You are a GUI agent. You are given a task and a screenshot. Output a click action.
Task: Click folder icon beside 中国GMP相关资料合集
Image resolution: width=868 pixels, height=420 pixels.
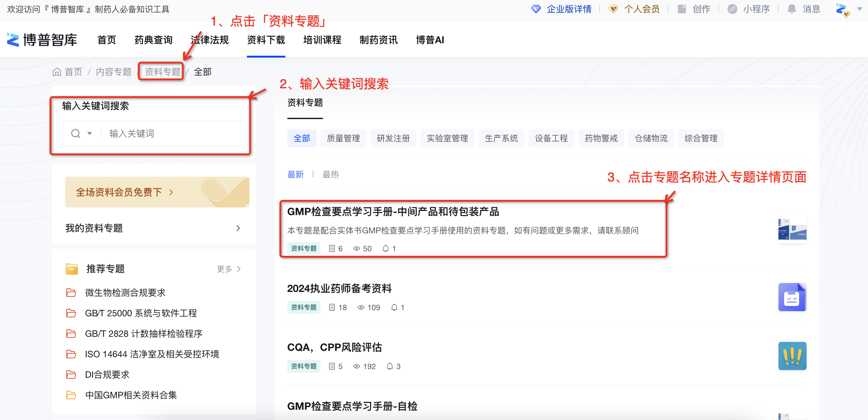tap(71, 395)
